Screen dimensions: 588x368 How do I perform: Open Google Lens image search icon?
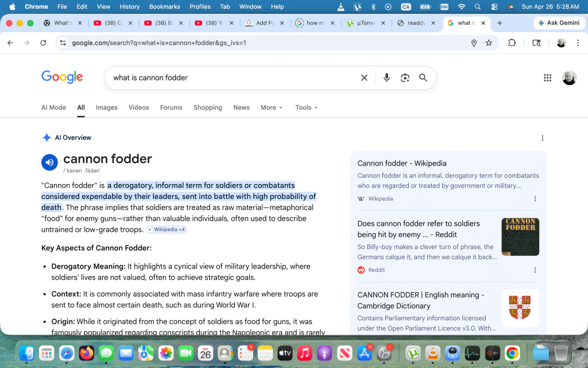(x=405, y=78)
